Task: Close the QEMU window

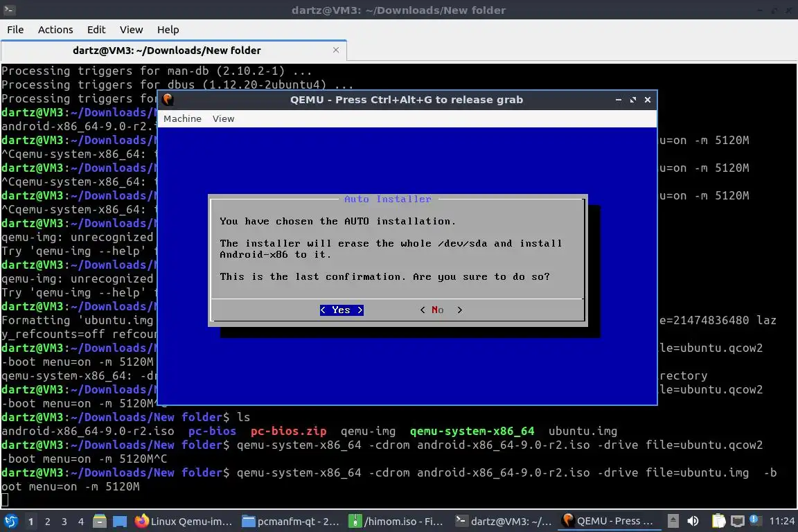Action: [x=648, y=100]
